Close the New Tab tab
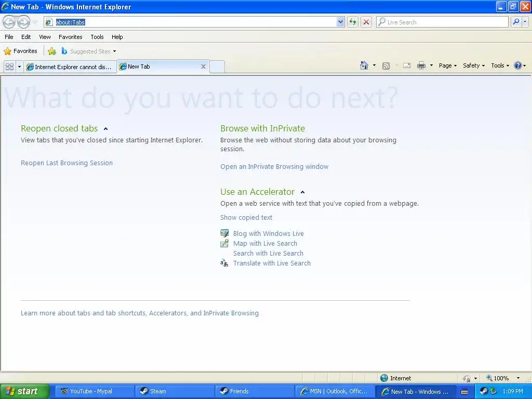The image size is (532, 399). 203,66
